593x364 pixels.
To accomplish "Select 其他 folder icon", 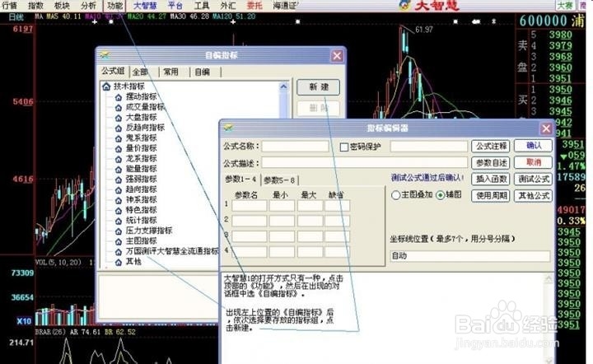I will [x=119, y=262].
